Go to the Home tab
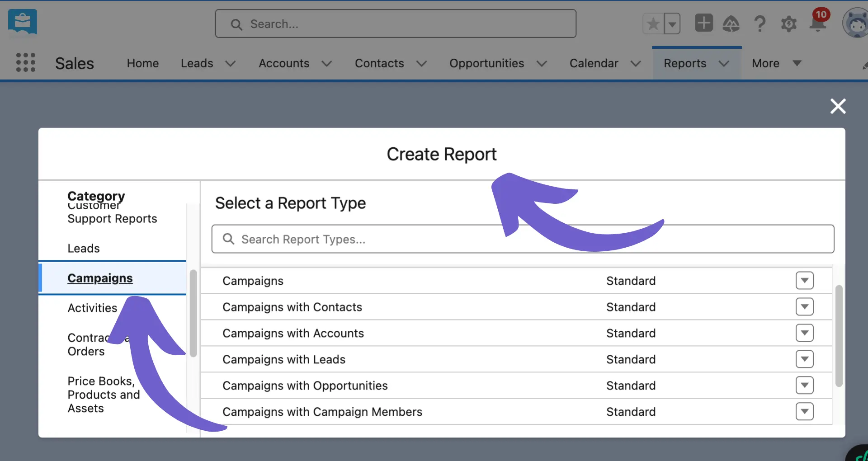This screenshot has width=868, height=461. (142, 63)
